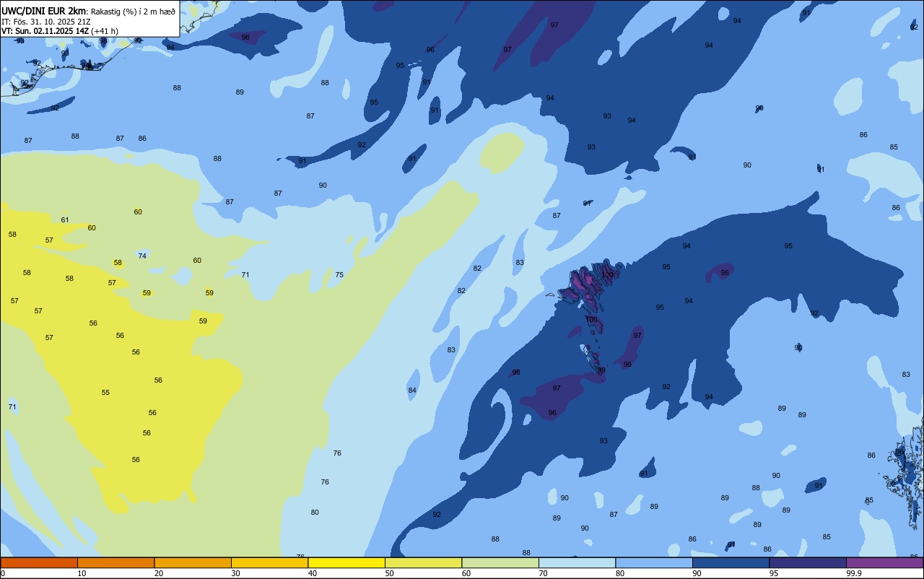Click the '99.9' legend tick label

click(854, 573)
